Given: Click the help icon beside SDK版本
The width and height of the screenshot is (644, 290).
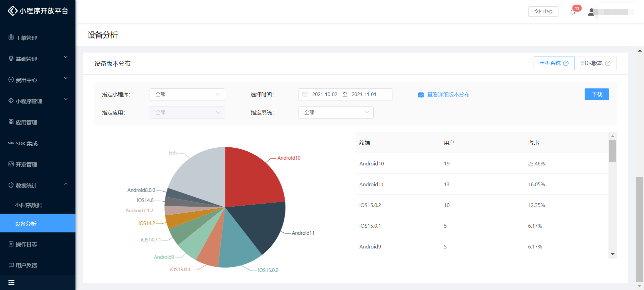Looking at the screenshot, I should (608, 63).
